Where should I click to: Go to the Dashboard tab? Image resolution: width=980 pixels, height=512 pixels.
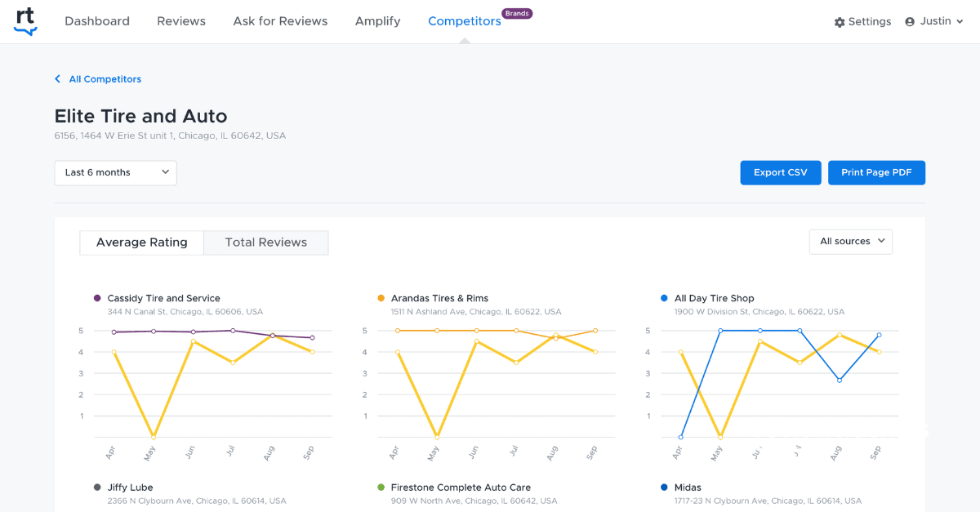(97, 21)
